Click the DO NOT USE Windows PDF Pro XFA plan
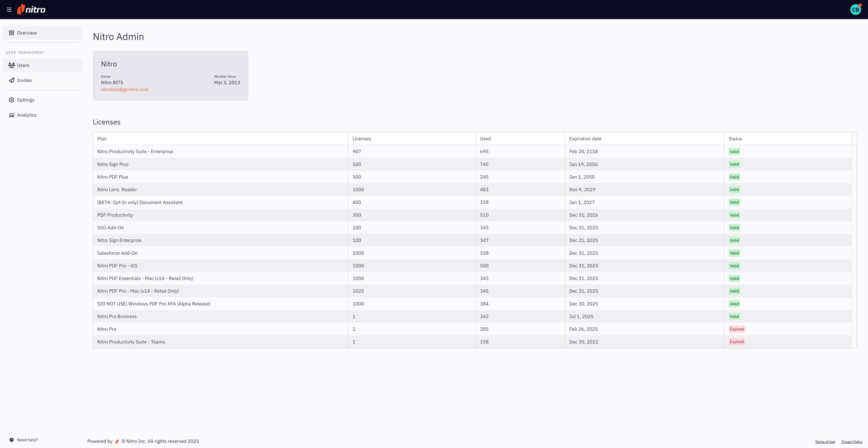Image resolution: width=868 pixels, height=448 pixels. pos(154,304)
